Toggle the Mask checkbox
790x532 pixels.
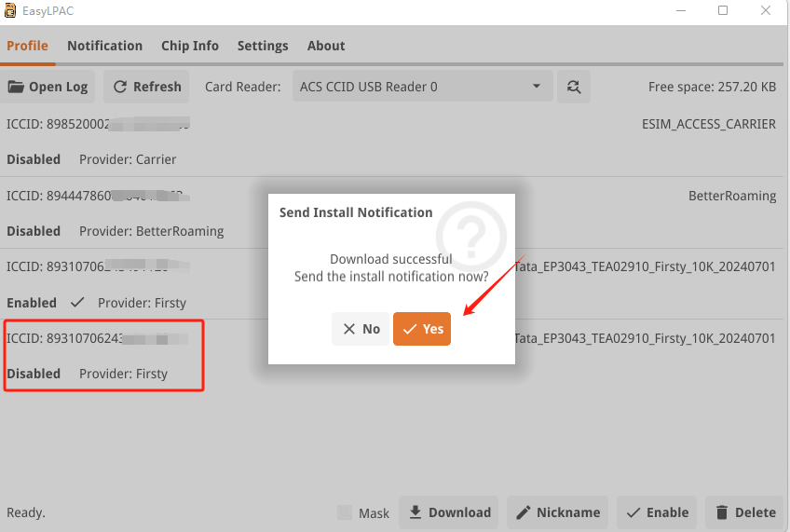(345, 512)
